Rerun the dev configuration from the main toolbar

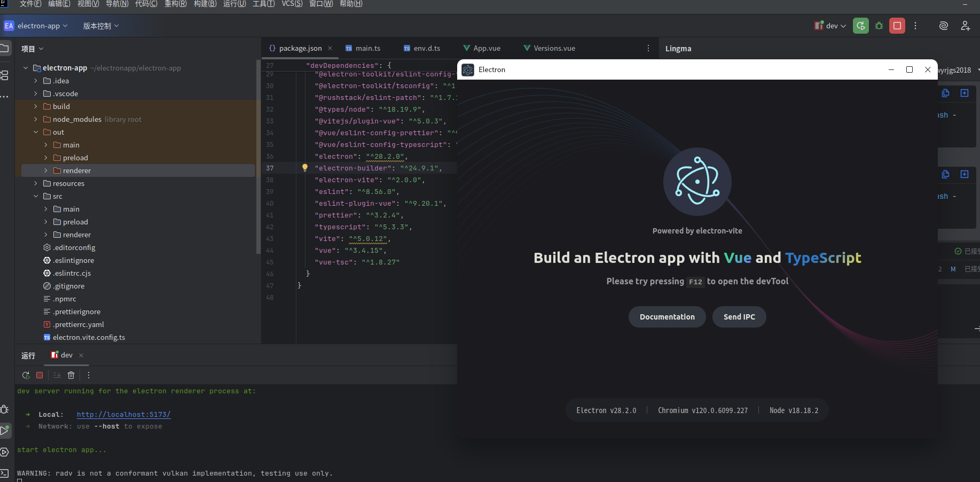click(x=860, y=26)
